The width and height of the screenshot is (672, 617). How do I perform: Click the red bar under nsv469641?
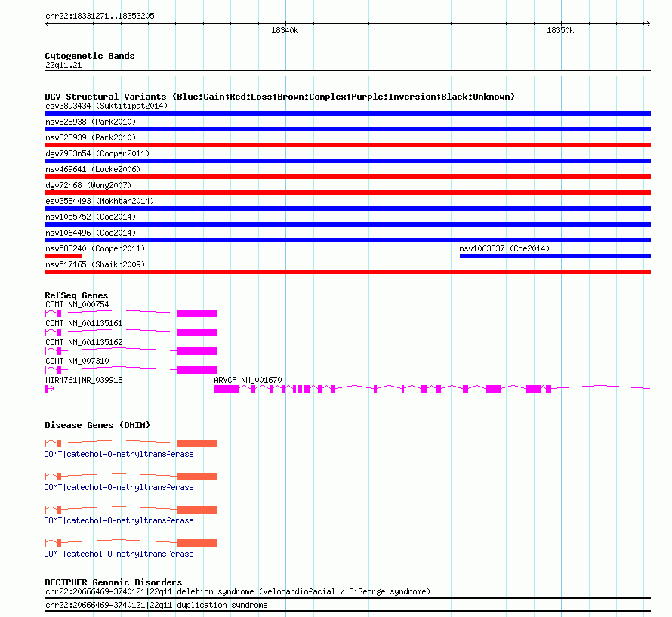click(x=347, y=177)
